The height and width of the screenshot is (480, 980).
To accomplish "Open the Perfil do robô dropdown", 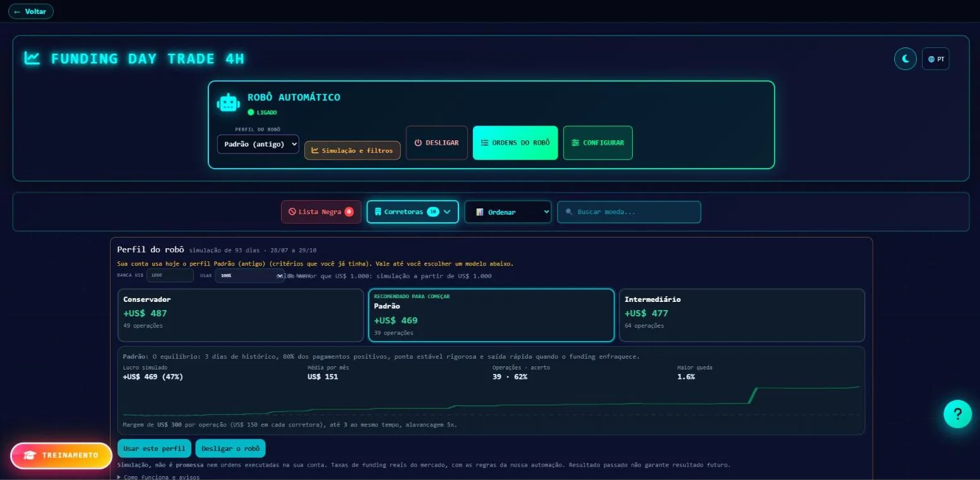I will click(x=258, y=144).
